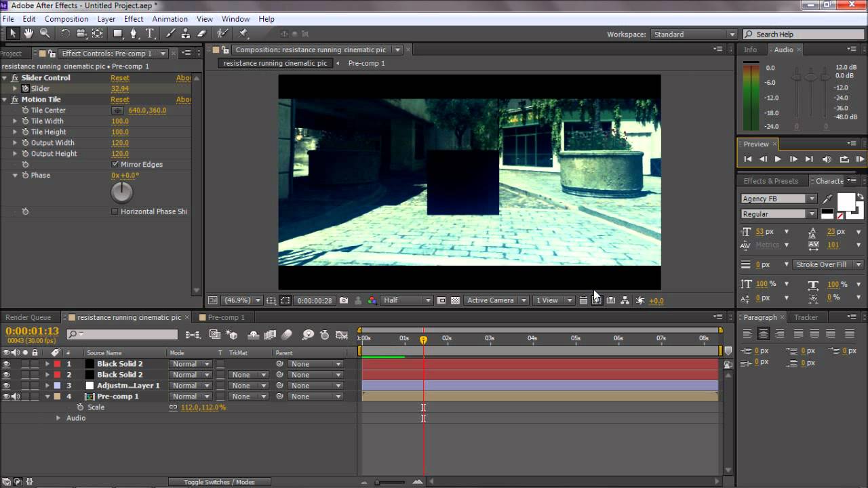The width and height of the screenshot is (868, 488).
Task: Click the Take Snapshot camera icon
Action: point(344,300)
